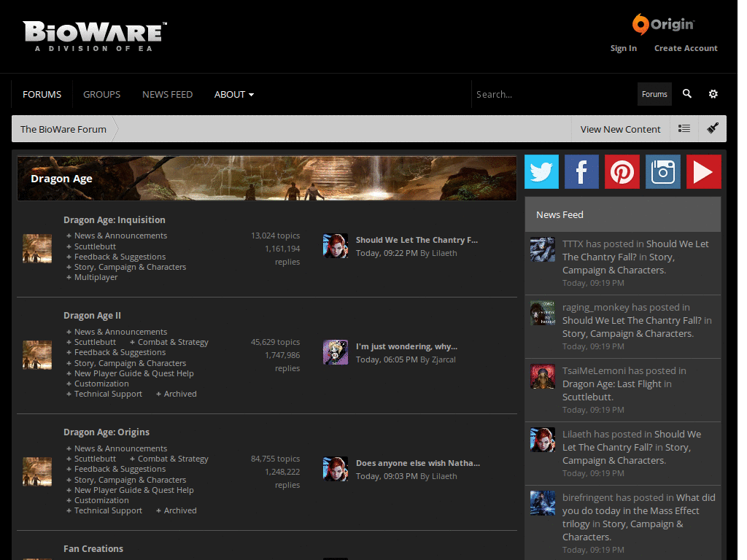Open the Twitter social icon
Viewport: 747px width, 560px height.
point(541,171)
